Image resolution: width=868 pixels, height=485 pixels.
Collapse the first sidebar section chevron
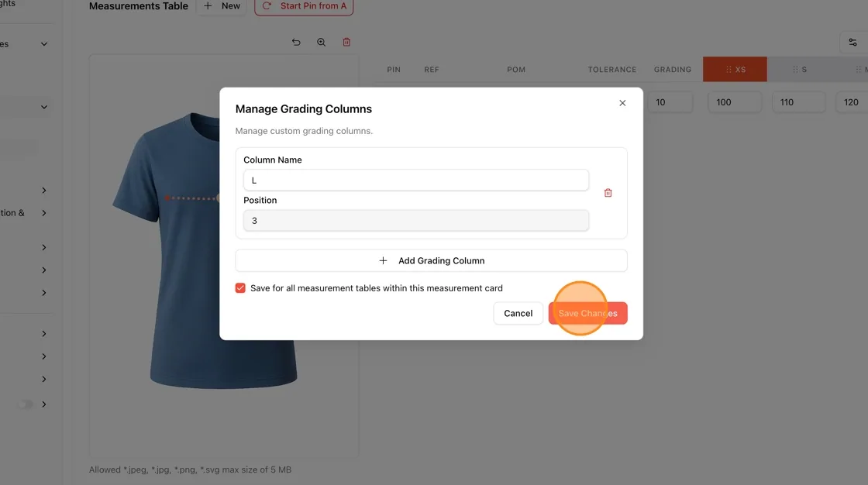tap(43, 43)
